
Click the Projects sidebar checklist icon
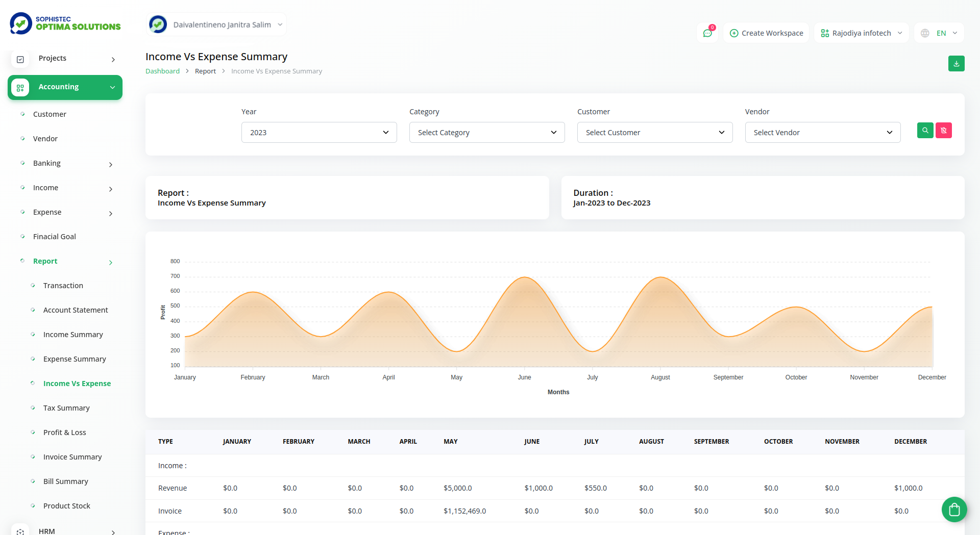click(x=20, y=59)
